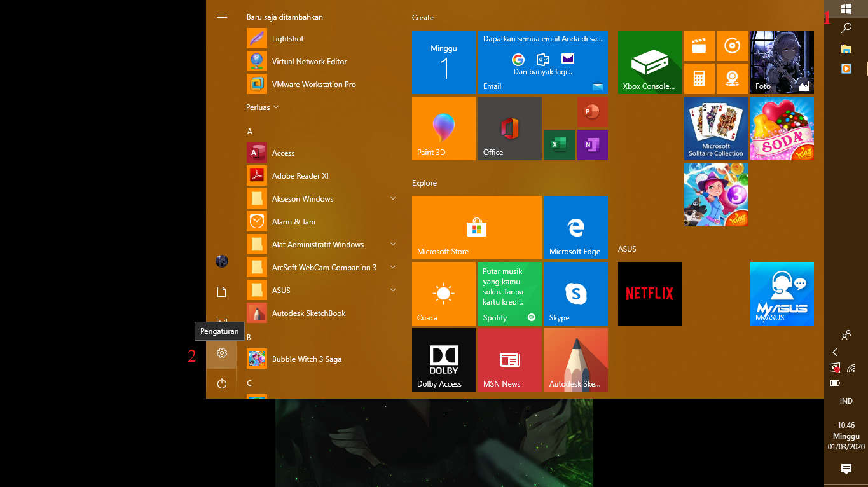868x487 pixels.
Task: Select the ASUS tile group header
Action: pos(627,249)
